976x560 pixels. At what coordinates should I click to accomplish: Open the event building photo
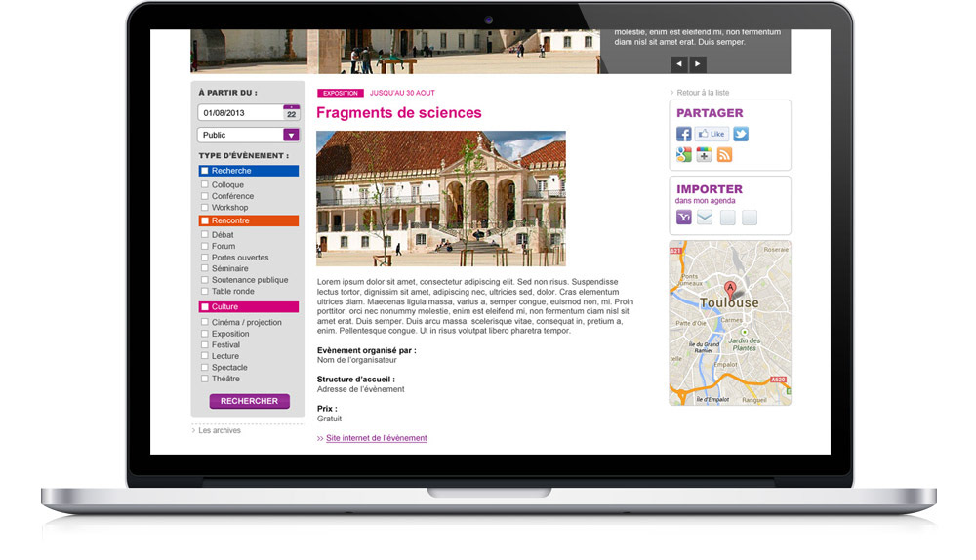coord(441,198)
